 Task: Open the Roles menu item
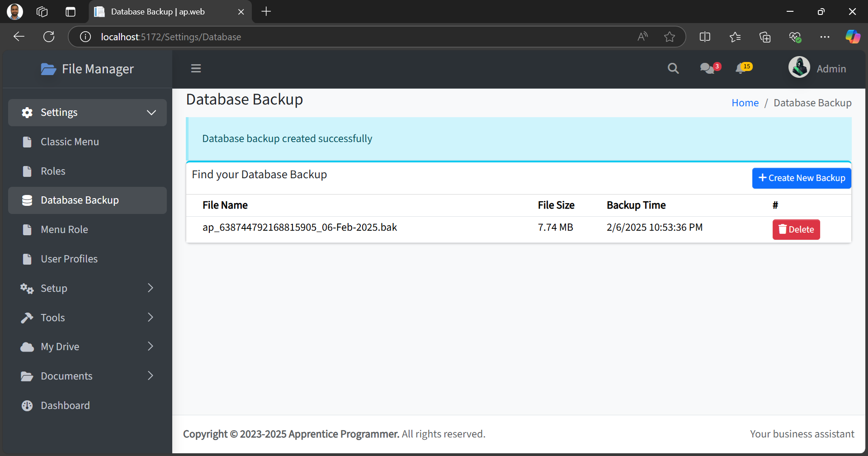point(53,171)
